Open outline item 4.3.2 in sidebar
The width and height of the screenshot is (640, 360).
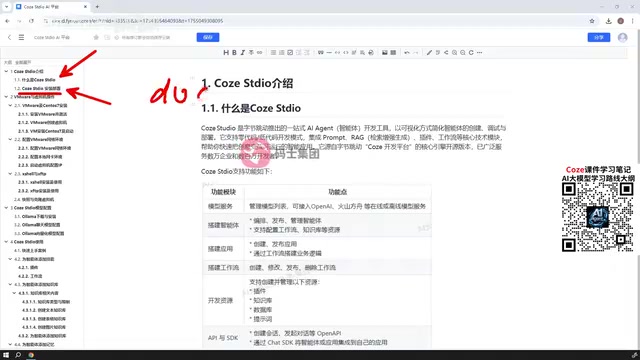pos(42,336)
